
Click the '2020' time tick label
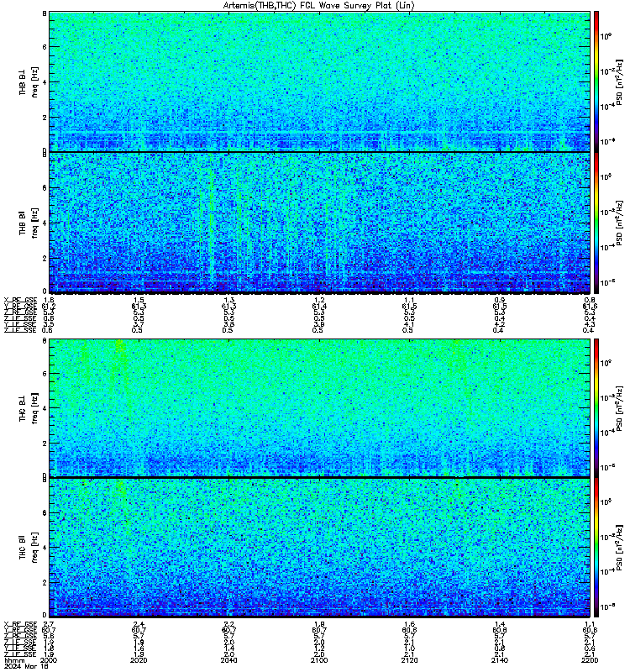tap(139, 660)
